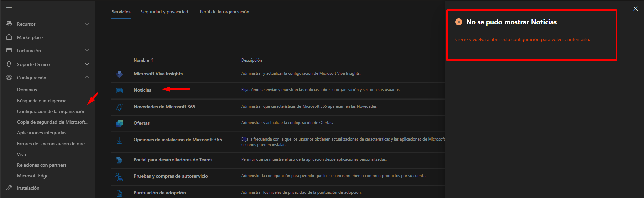
Task: Click the Instalación wrench icon
Action: pos(9,188)
